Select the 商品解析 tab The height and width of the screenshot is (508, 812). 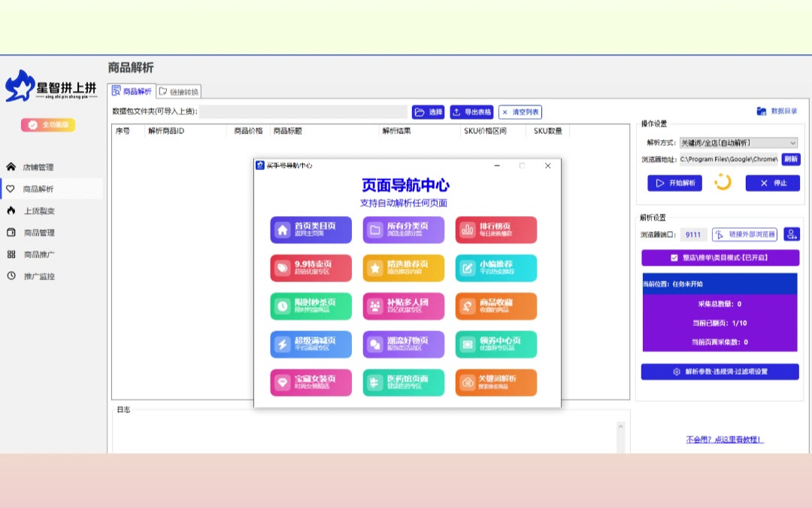click(x=132, y=91)
